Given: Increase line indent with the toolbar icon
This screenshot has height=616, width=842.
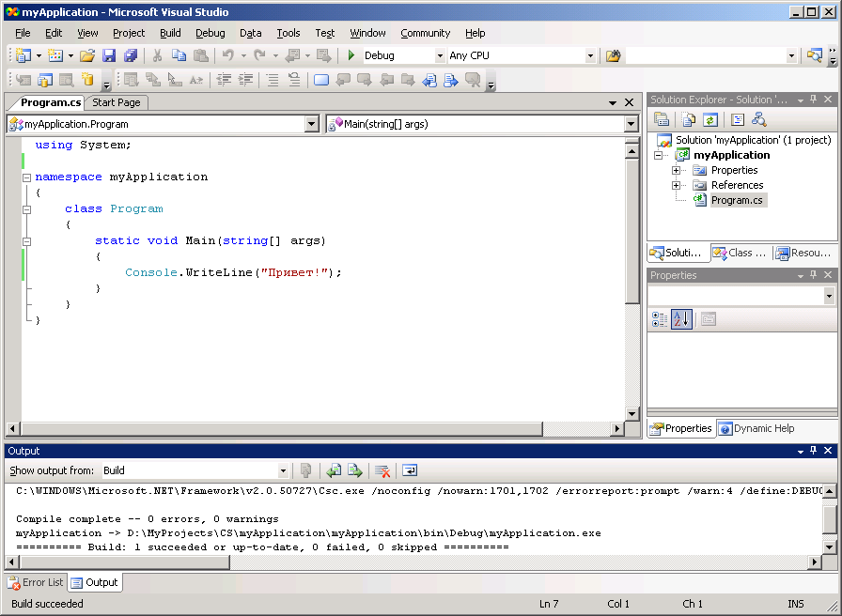Looking at the screenshot, I should tap(245, 80).
